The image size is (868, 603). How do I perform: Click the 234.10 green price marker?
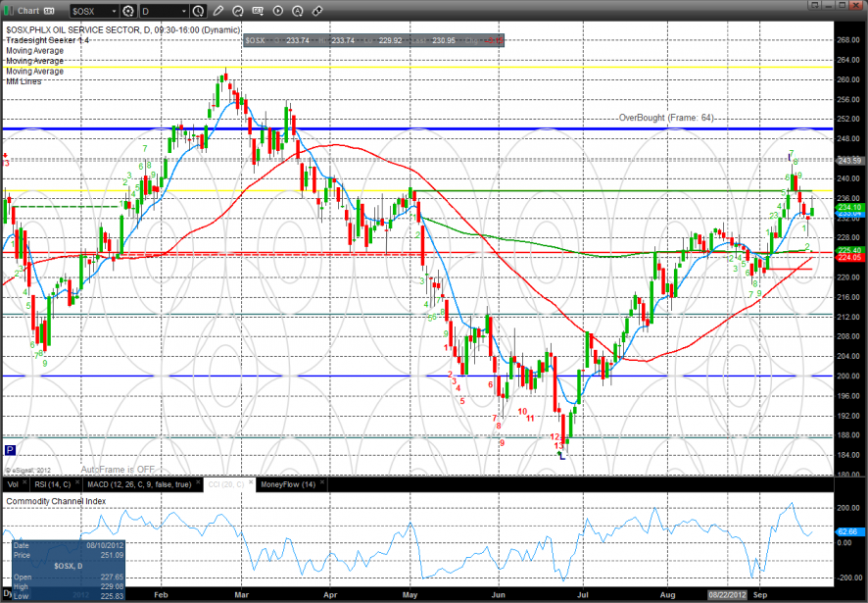click(x=849, y=207)
